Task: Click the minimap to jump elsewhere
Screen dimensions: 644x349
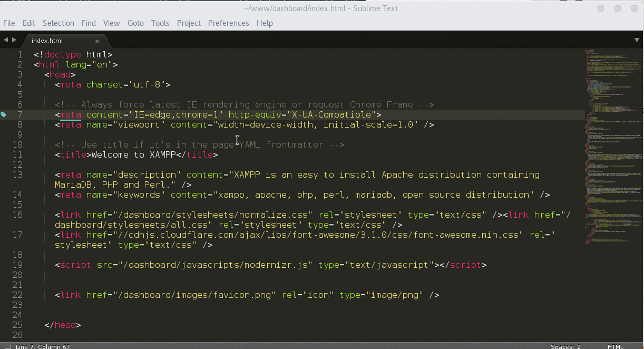Action: (611, 158)
